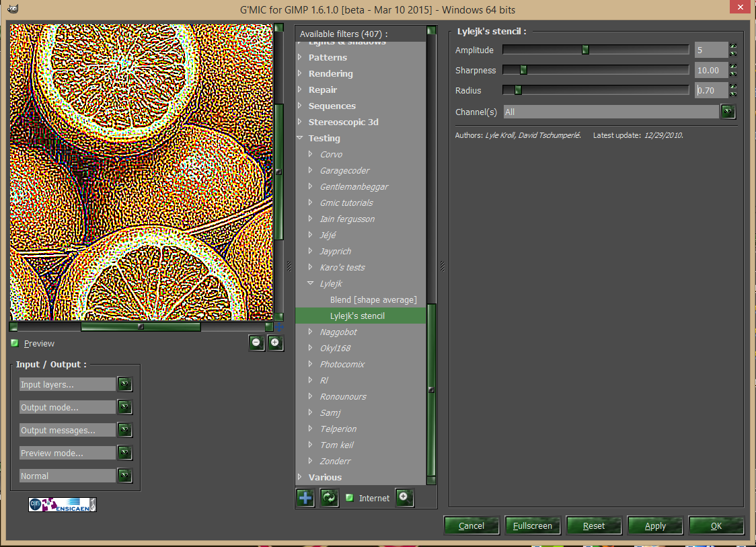This screenshot has height=547, width=756.
Task: Expand the Karo's tests folder
Action: (311, 267)
